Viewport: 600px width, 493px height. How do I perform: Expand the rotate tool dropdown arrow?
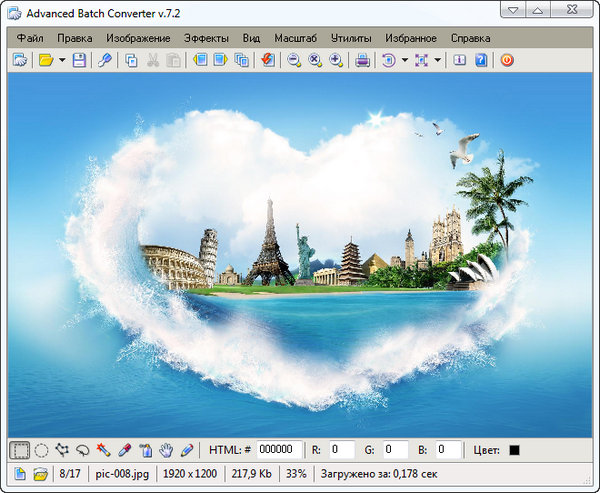point(405,60)
